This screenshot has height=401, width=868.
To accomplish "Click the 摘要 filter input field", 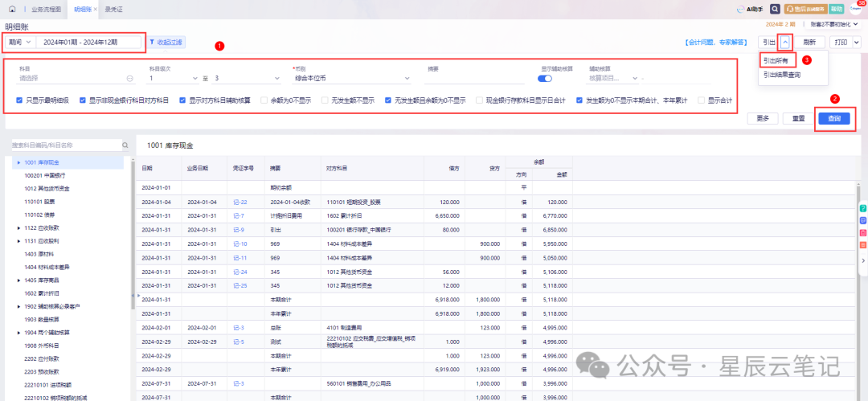I will pos(474,79).
